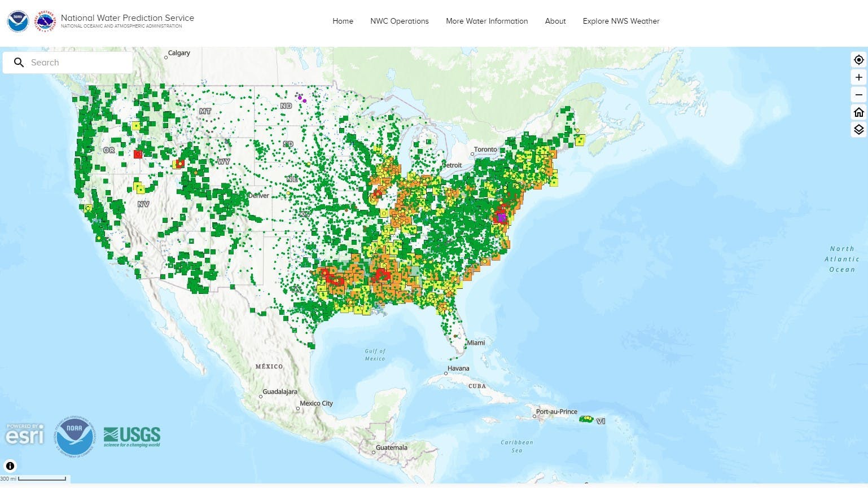Click the home default extent icon

pos(858,112)
